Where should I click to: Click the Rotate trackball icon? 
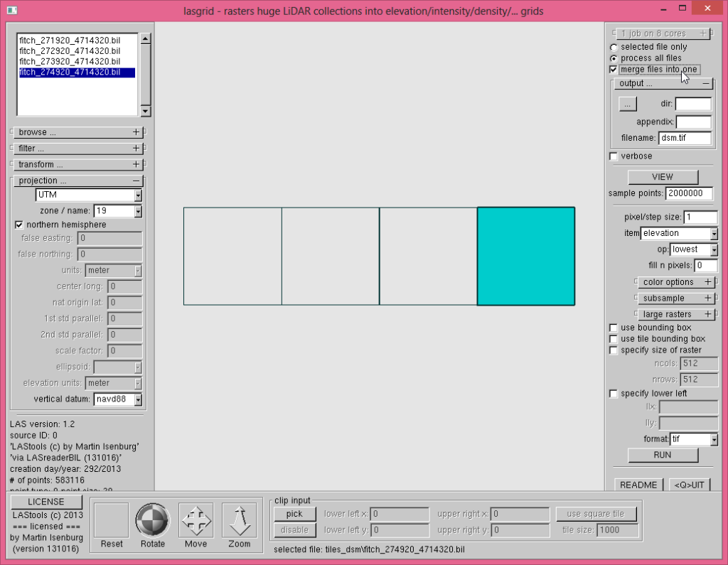point(153,520)
